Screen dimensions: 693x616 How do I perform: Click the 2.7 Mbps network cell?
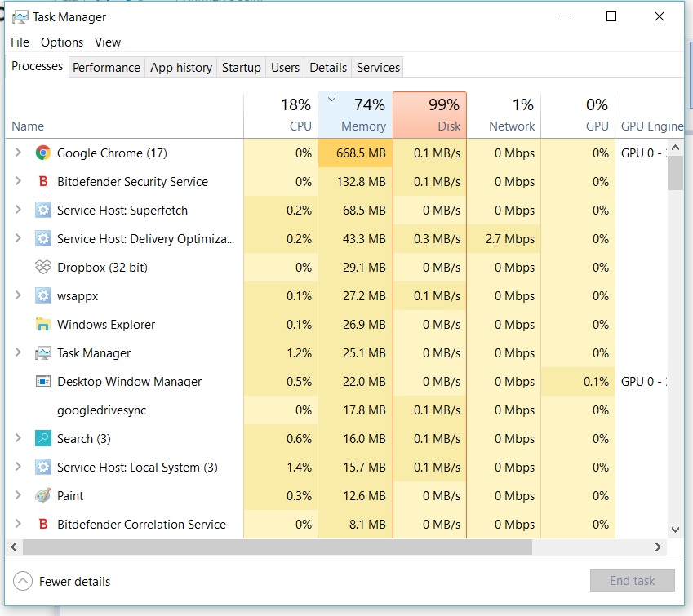504,238
